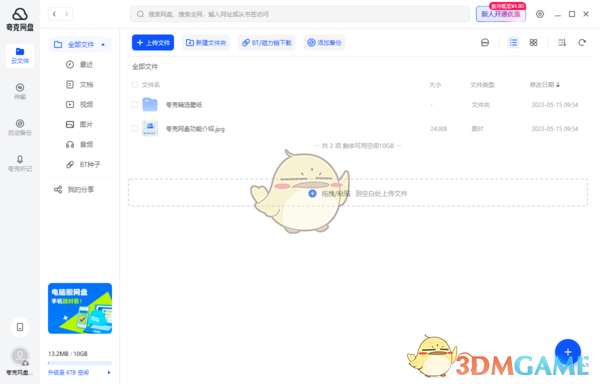Open the 云文件 cloud files sidebar icon
This screenshot has height=384, width=600.
20,56
